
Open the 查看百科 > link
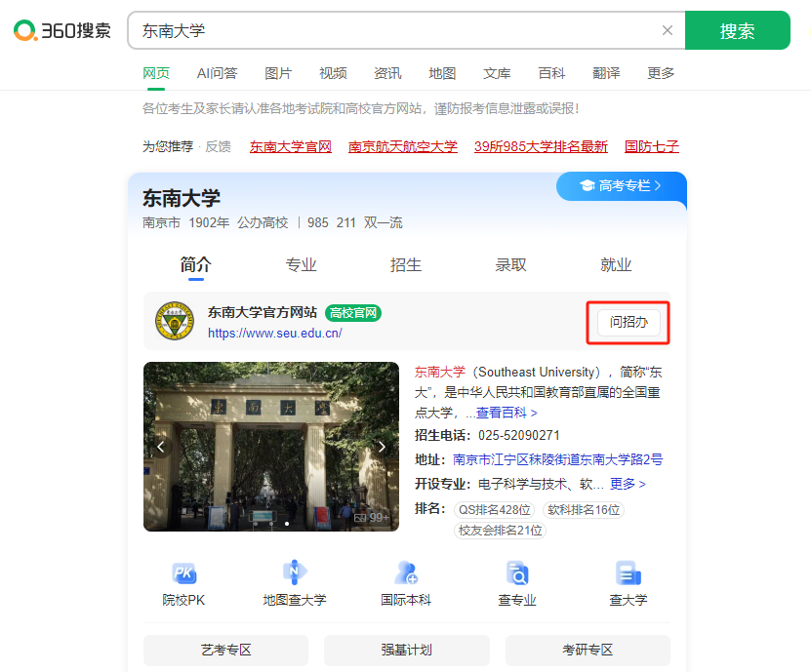point(507,413)
